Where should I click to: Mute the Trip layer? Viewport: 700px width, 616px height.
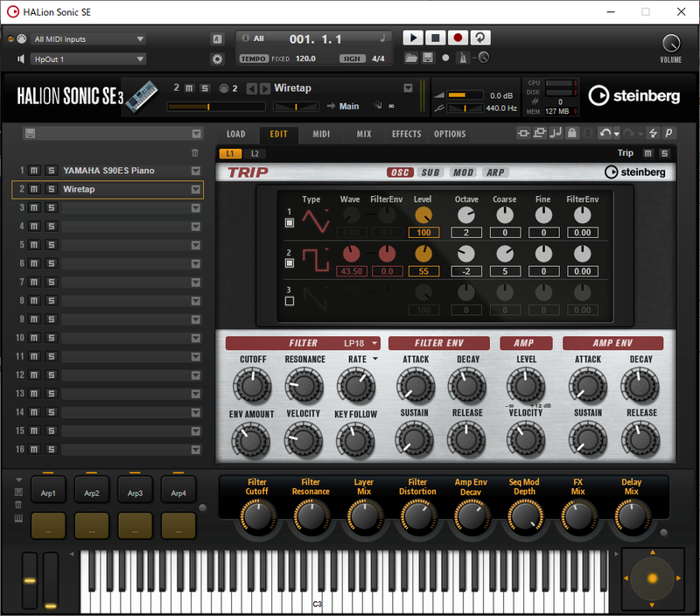(647, 153)
